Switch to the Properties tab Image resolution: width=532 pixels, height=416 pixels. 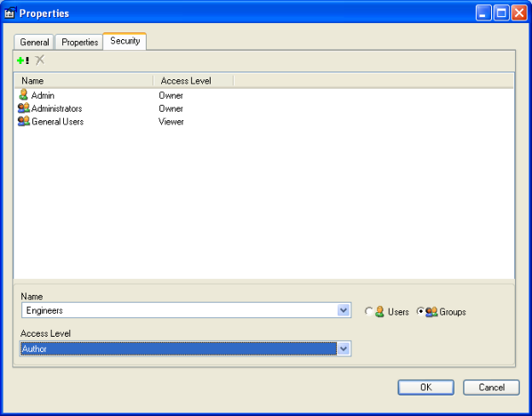pos(79,42)
